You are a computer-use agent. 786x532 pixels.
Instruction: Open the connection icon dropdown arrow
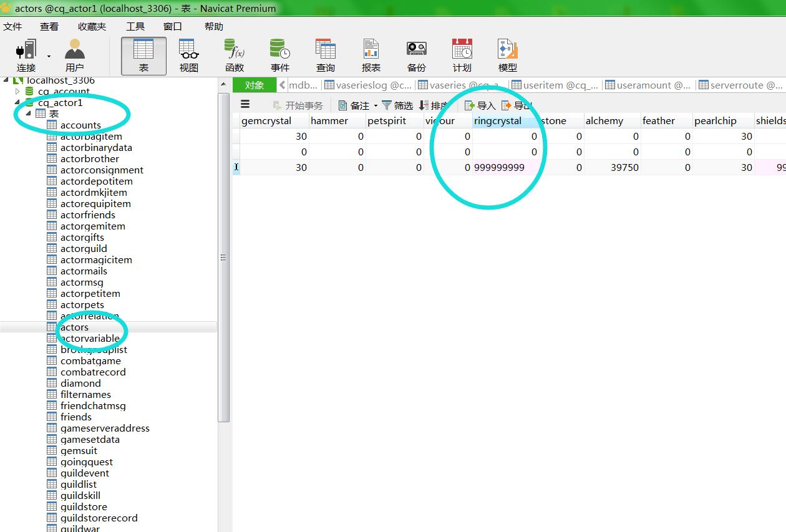pyautogui.click(x=49, y=56)
